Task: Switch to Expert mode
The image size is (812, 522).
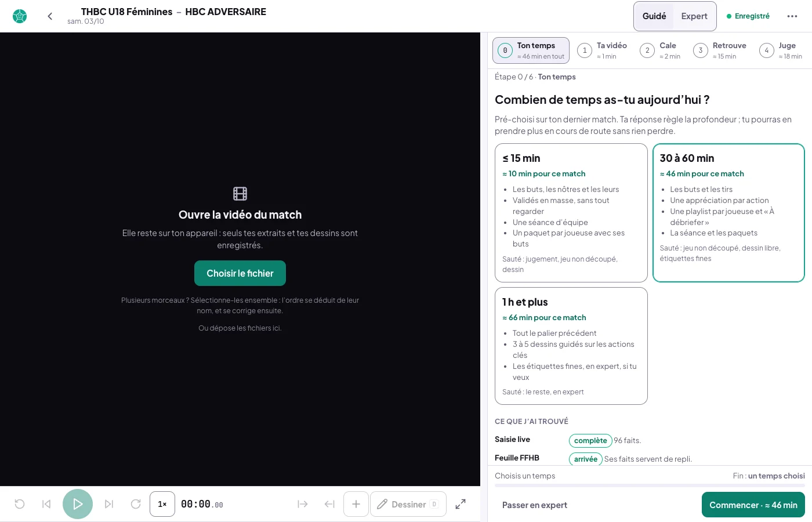Action: coord(694,16)
